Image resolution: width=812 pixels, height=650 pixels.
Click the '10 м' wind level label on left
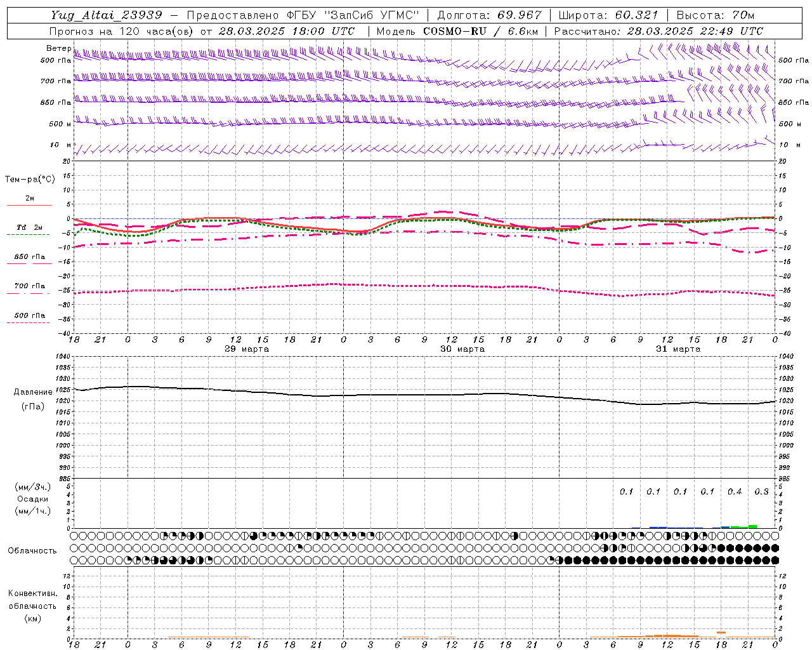pos(61,145)
